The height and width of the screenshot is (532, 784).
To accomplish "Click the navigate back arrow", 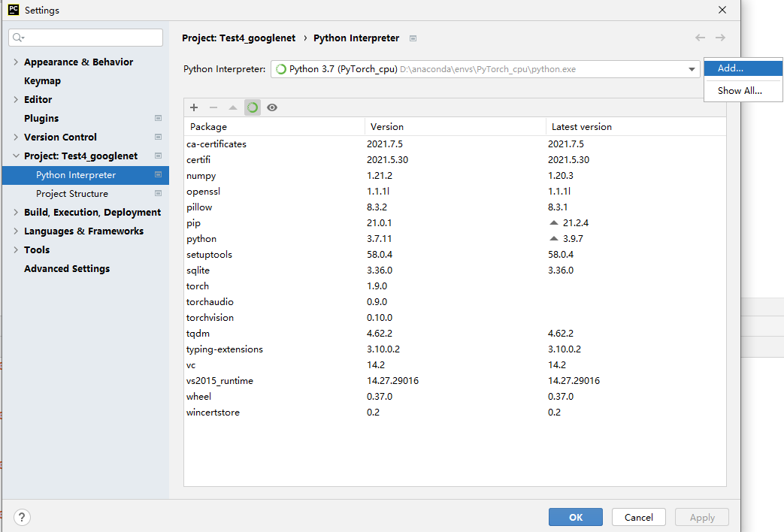I will 700,38.
